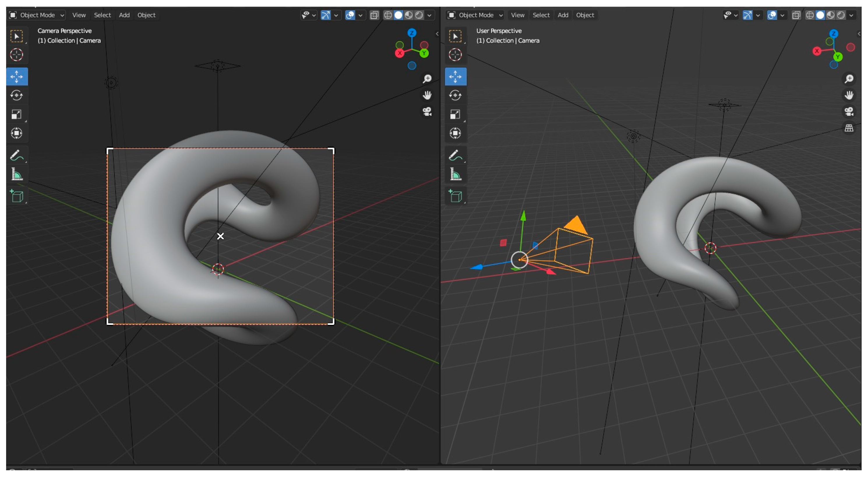This screenshot has width=868, height=479.
Task: Select Add Cube tool in right viewport
Action: point(455,196)
